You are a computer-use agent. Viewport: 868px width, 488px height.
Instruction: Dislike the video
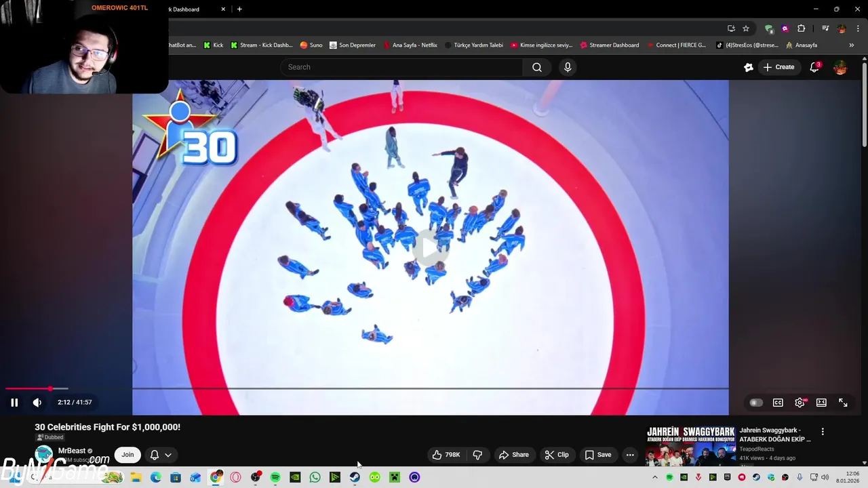(x=477, y=455)
